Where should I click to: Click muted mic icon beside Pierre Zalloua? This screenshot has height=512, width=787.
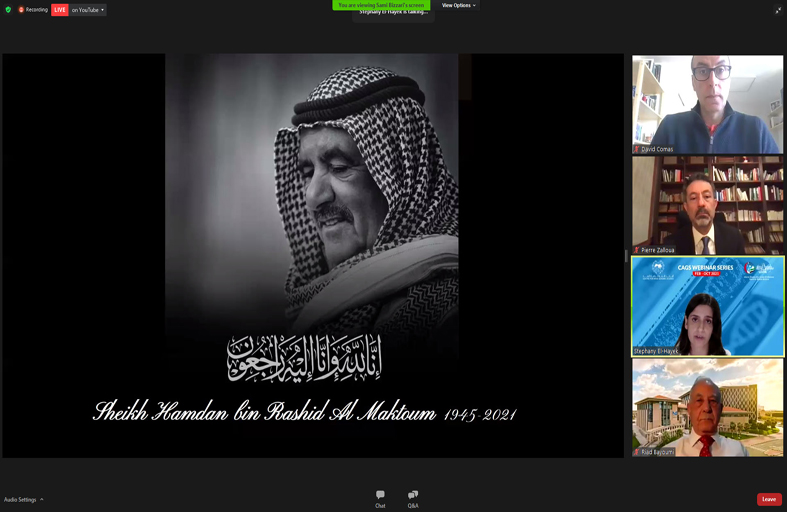click(637, 250)
